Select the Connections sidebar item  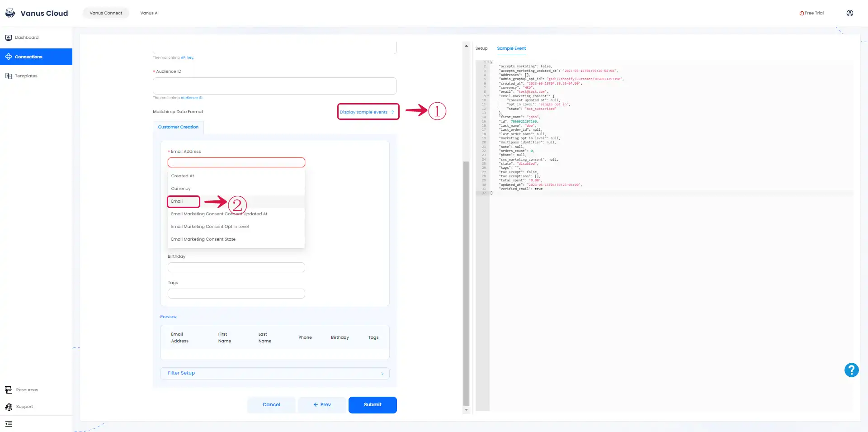click(36, 57)
